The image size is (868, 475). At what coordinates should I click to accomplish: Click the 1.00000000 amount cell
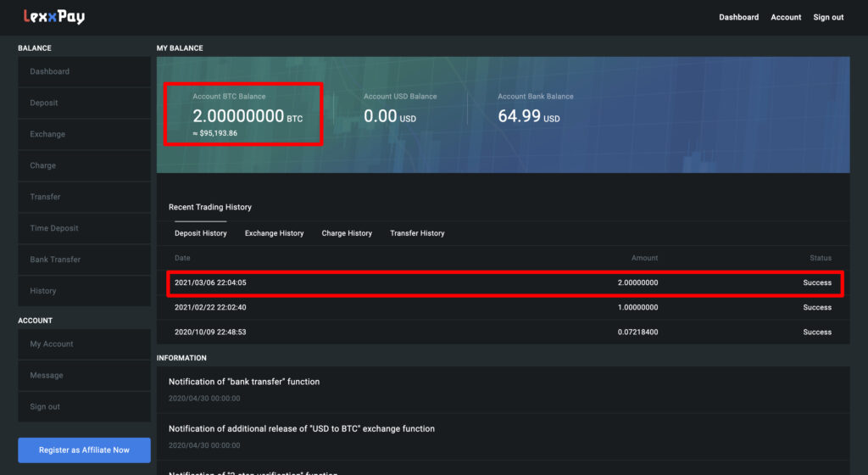coord(637,307)
